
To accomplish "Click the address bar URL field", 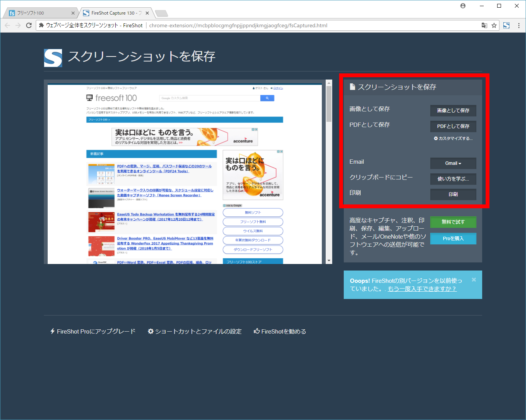I will point(268,25).
